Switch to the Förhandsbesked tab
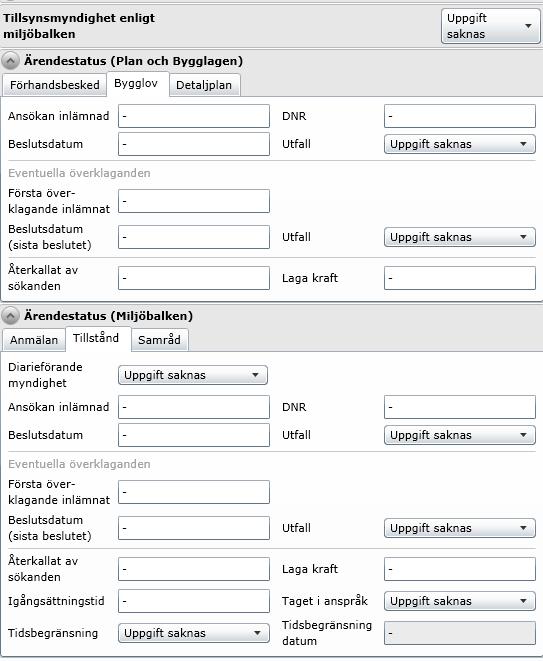Image resolution: width=543 pixels, height=661 pixels. coord(54,85)
